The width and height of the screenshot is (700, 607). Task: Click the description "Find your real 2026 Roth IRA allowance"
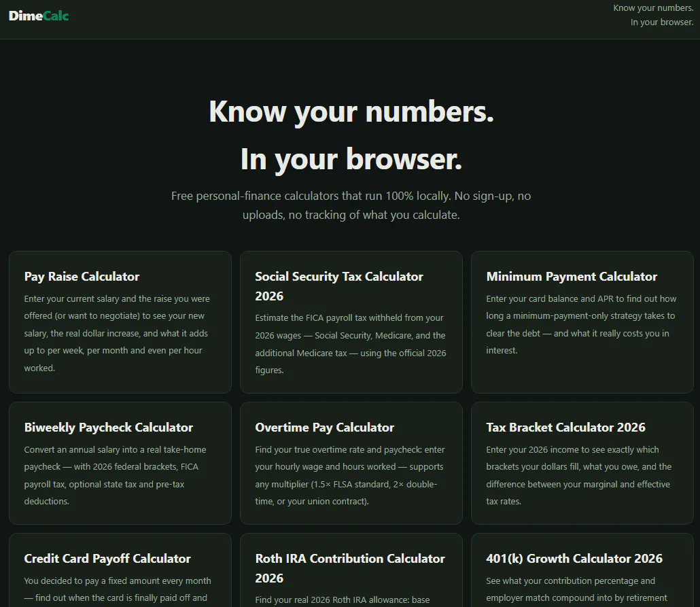coord(343,600)
